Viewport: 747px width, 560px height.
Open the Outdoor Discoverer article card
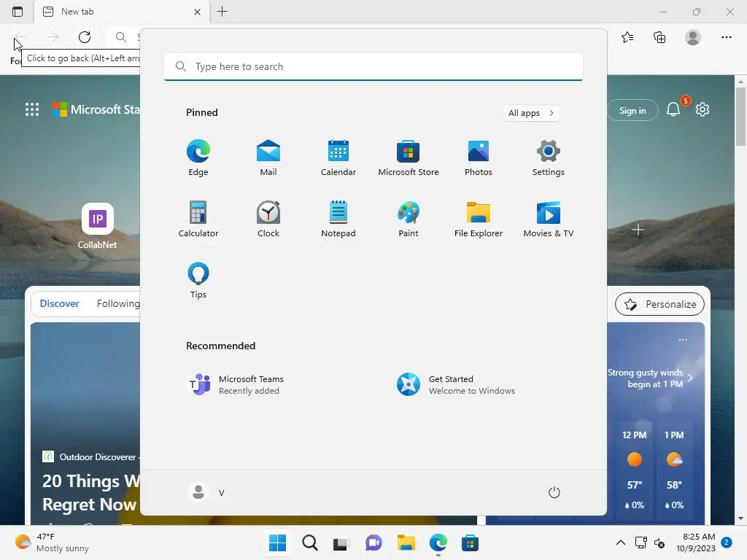click(86, 424)
